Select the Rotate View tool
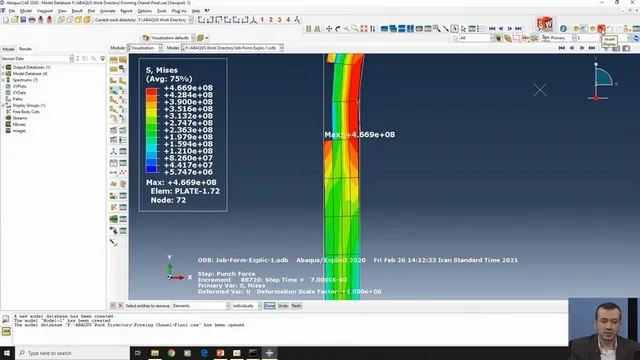The height and width of the screenshot is (360, 640). [338, 29]
